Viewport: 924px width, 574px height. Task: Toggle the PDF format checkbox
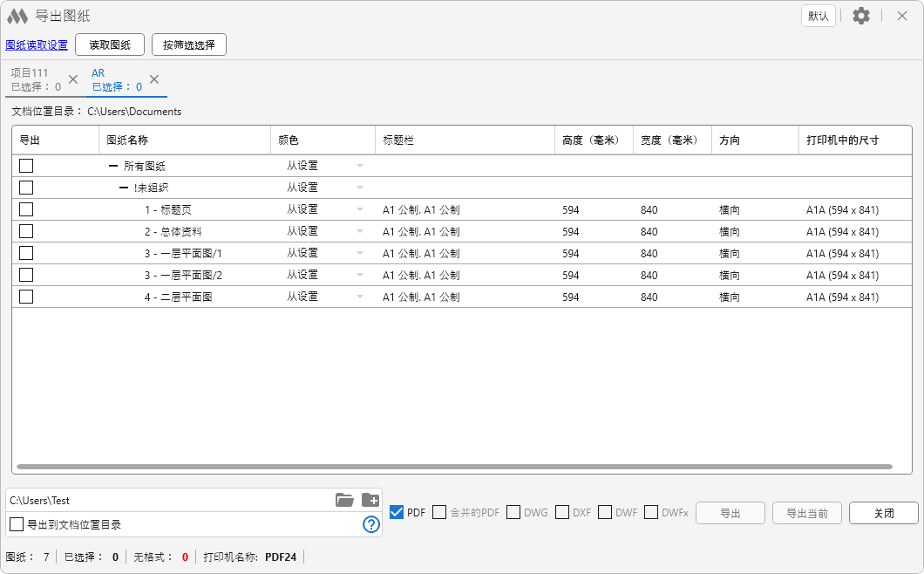pos(397,512)
